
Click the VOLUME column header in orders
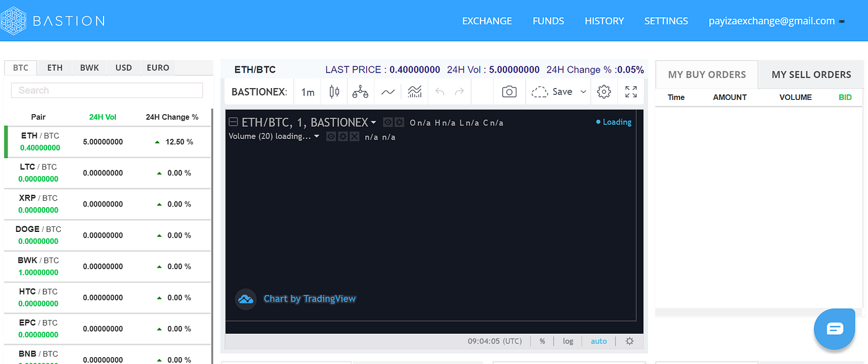pyautogui.click(x=795, y=97)
